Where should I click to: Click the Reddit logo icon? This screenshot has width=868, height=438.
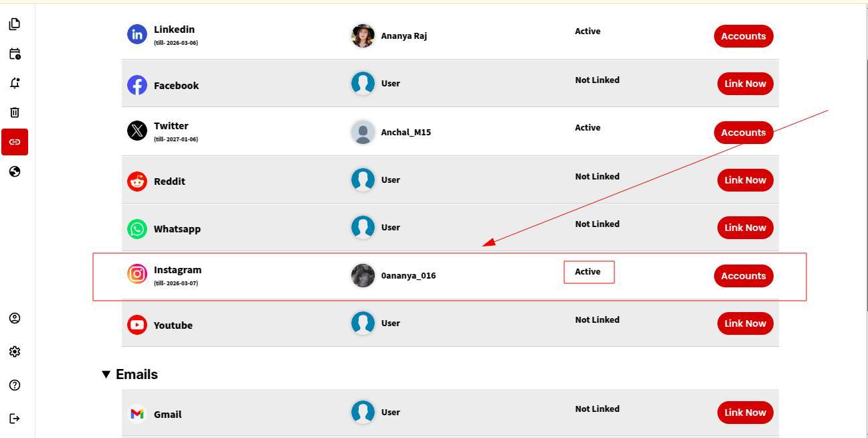[x=137, y=181]
